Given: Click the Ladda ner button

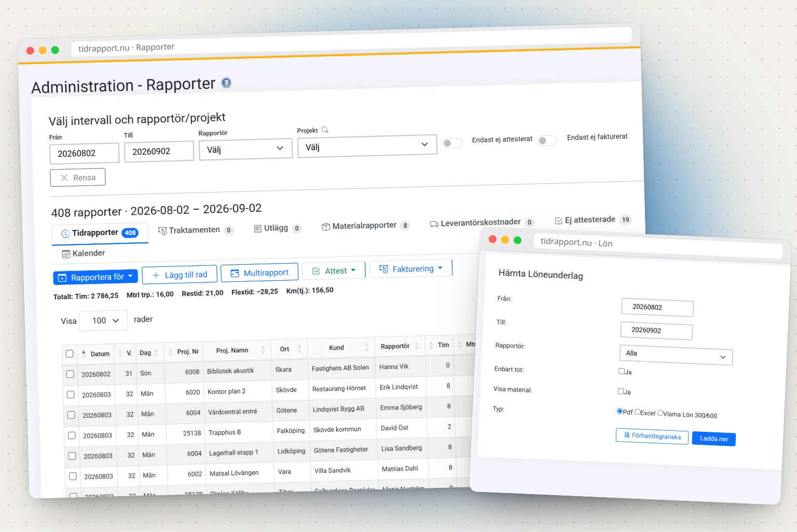Looking at the screenshot, I should click(x=714, y=439).
